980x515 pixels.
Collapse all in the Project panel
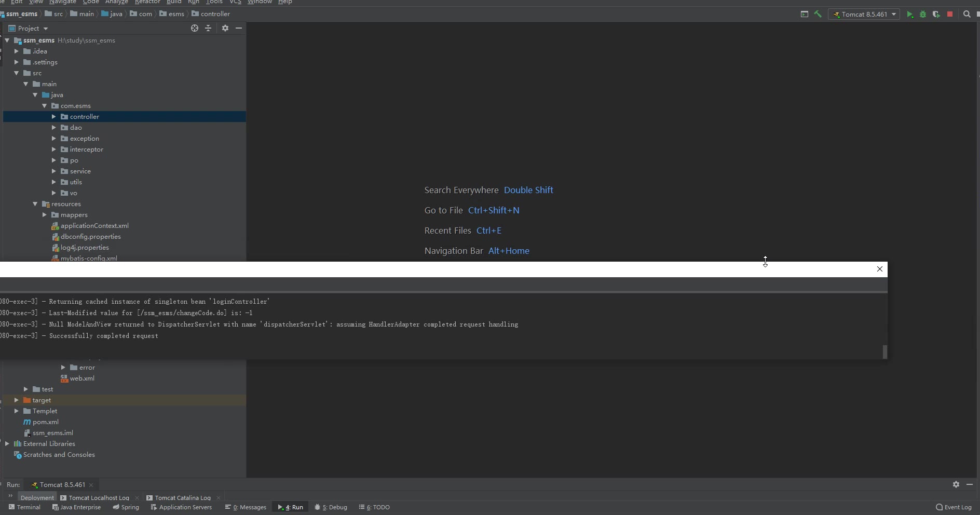coord(208,29)
